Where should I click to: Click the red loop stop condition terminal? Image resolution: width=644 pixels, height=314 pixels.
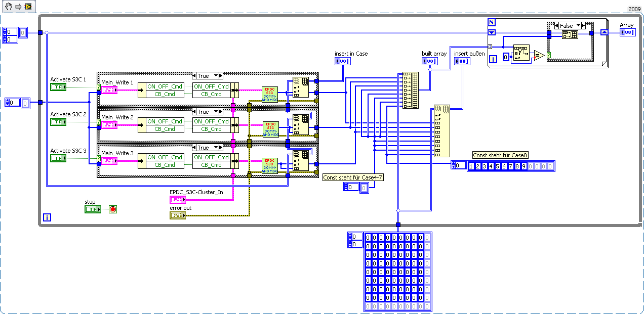(112, 209)
